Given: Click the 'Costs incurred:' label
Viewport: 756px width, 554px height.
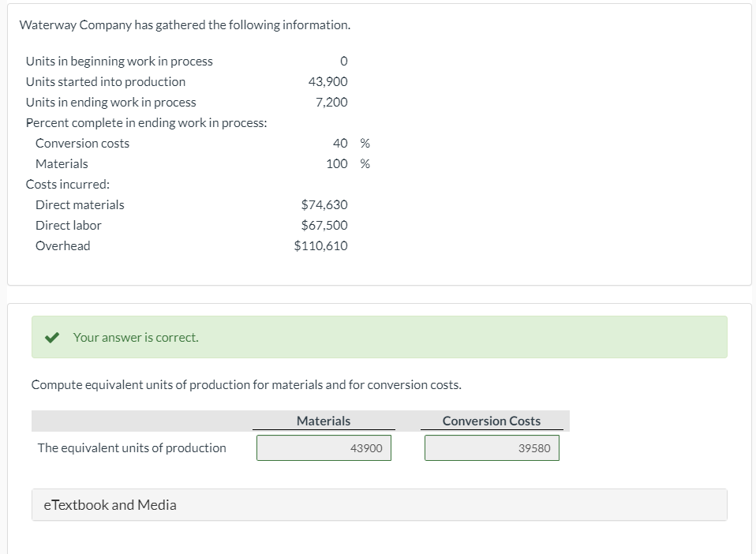Looking at the screenshot, I should 68,184.
